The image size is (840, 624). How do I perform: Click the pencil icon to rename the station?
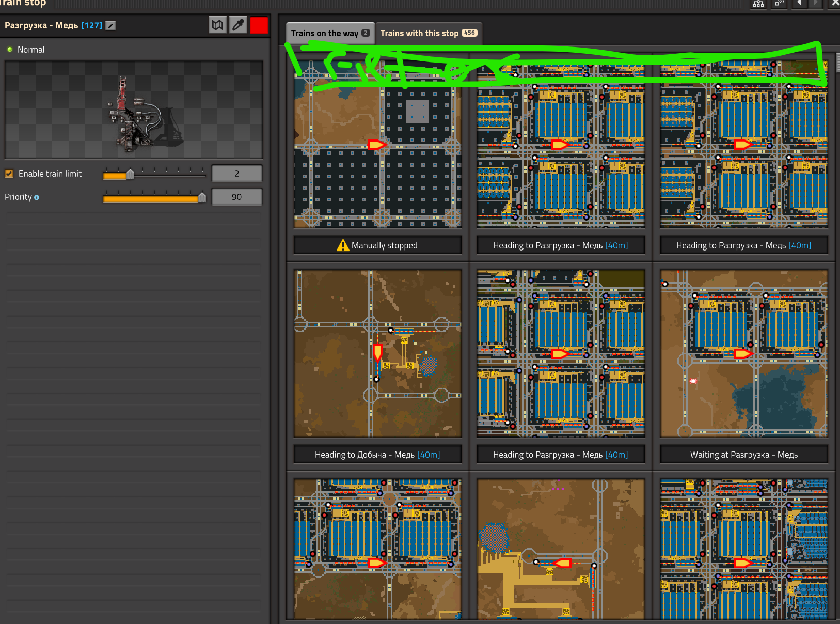(x=110, y=25)
